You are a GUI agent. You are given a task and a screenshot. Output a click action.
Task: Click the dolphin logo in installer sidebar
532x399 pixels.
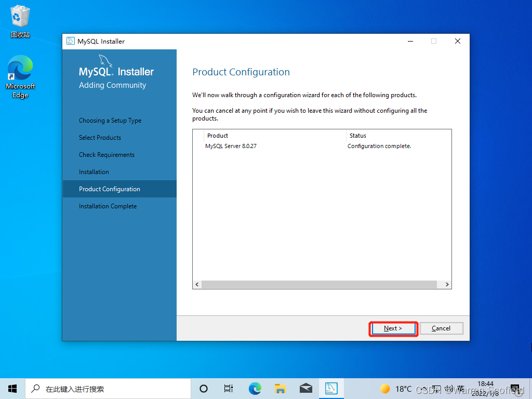click(x=105, y=61)
